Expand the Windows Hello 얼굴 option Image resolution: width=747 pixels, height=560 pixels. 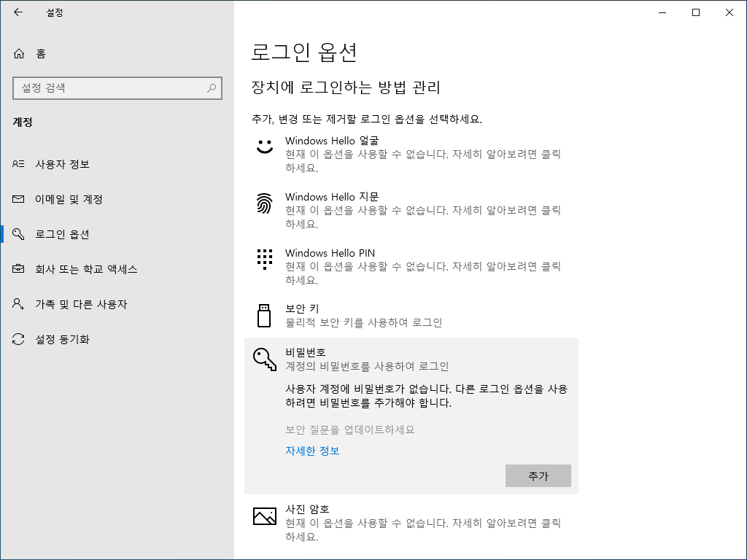(411, 155)
